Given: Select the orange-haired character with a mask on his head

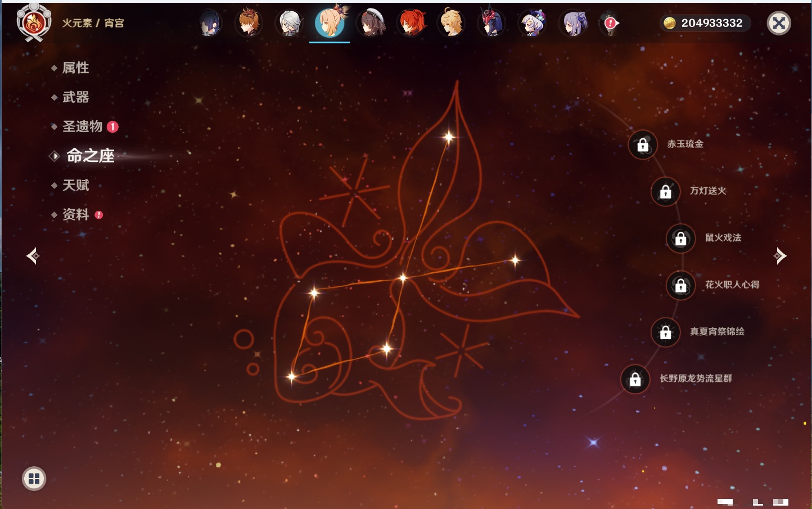Looking at the screenshot, I should point(249,24).
